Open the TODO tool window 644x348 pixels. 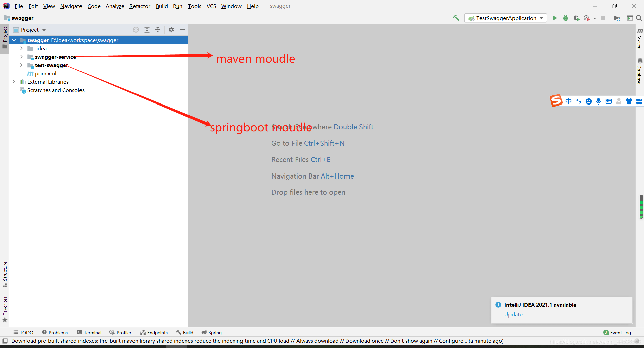[x=23, y=332]
